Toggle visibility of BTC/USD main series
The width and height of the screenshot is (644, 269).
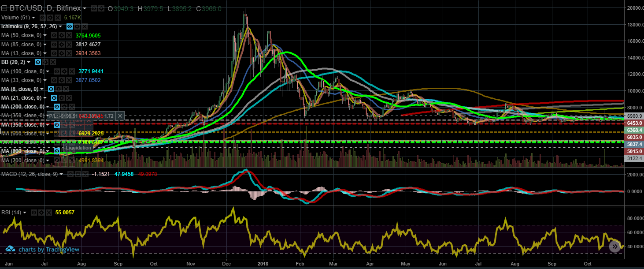click(94, 8)
